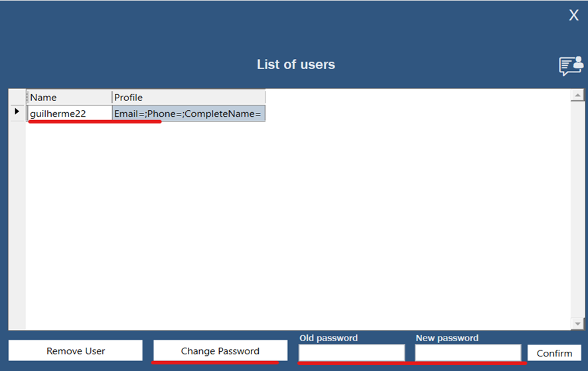Click the scrollbar up arrow

(577, 96)
